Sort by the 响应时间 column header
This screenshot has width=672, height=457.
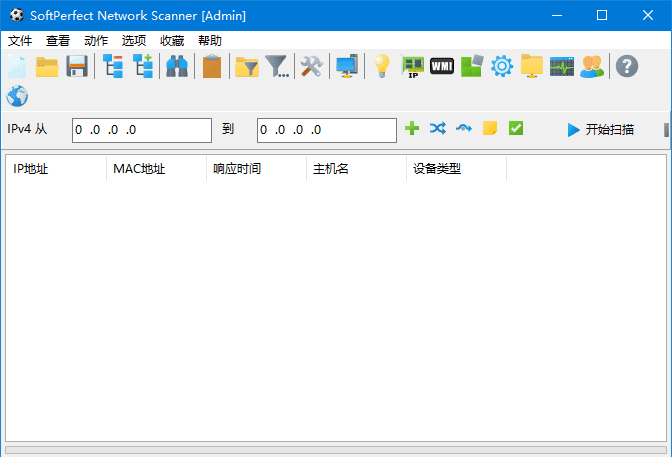click(x=256, y=168)
